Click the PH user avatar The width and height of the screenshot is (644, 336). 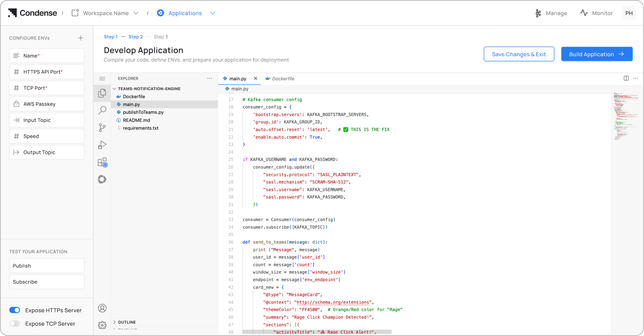(629, 13)
